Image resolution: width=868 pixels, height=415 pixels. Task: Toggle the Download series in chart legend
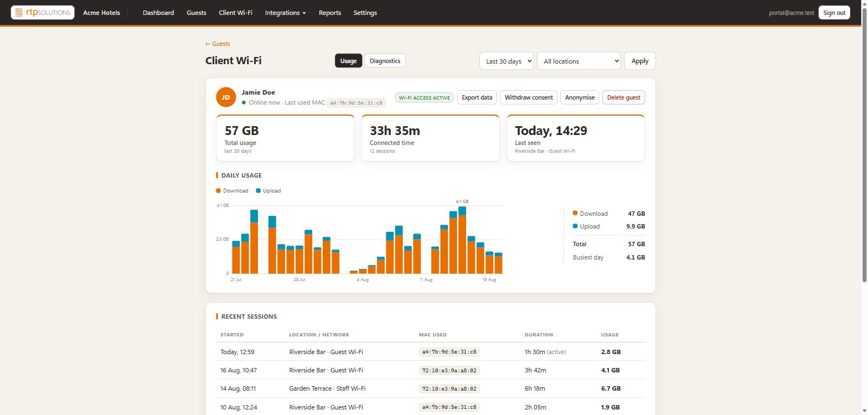point(232,191)
